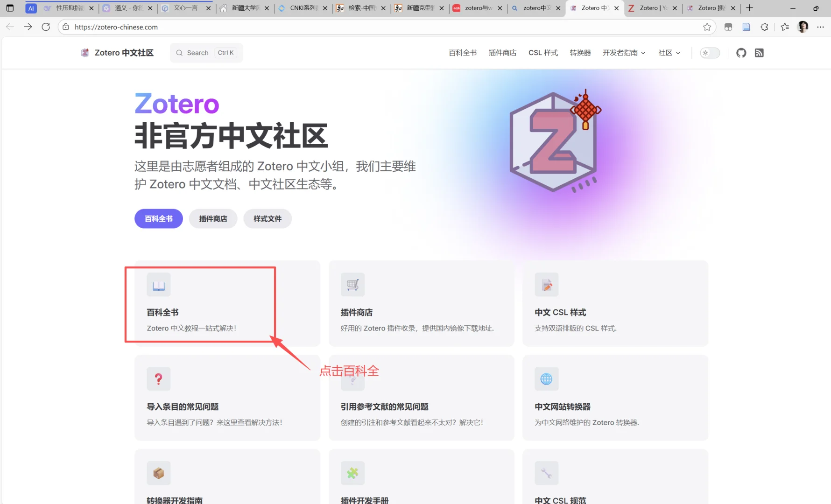Click the 插件商店 shopping cart icon

[x=352, y=285]
